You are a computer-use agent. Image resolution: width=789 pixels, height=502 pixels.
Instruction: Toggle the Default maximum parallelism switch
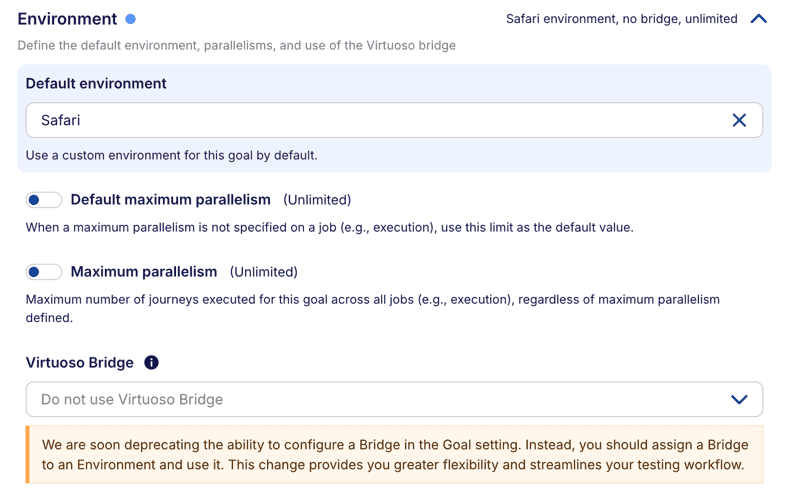[44, 200]
